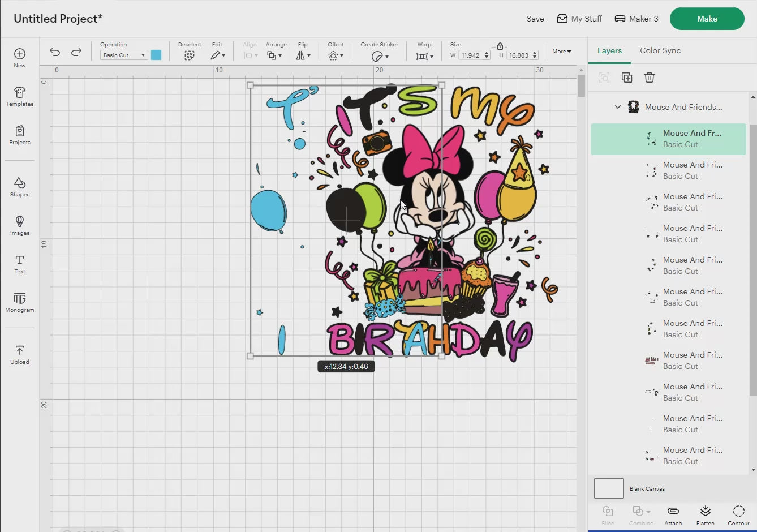Switch to the Color Sync tab
Image resolution: width=757 pixels, height=532 pixels.
tap(660, 50)
